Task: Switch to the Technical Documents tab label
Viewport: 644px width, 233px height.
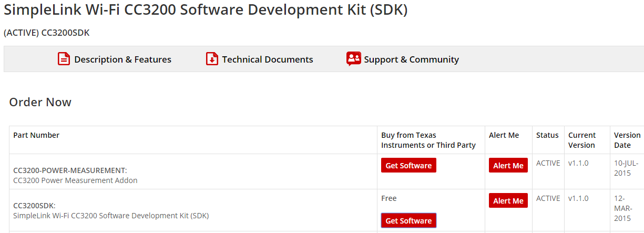Action: coord(268,59)
